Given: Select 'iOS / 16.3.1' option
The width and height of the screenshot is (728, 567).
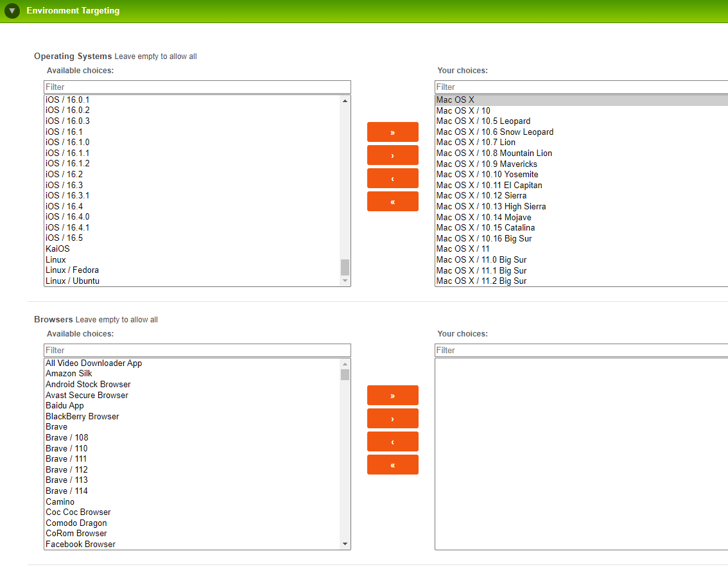Looking at the screenshot, I should click(192, 195).
